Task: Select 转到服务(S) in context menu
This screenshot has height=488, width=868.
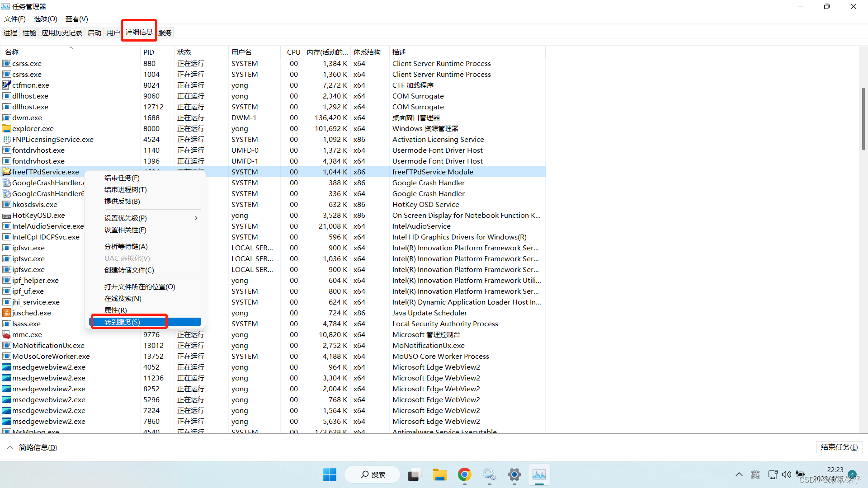Action: coord(123,322)
